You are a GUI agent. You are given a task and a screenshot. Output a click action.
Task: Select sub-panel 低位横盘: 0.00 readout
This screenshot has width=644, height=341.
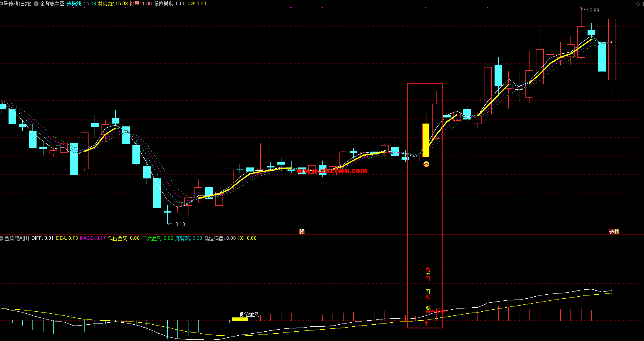click(x=220, y=238)
